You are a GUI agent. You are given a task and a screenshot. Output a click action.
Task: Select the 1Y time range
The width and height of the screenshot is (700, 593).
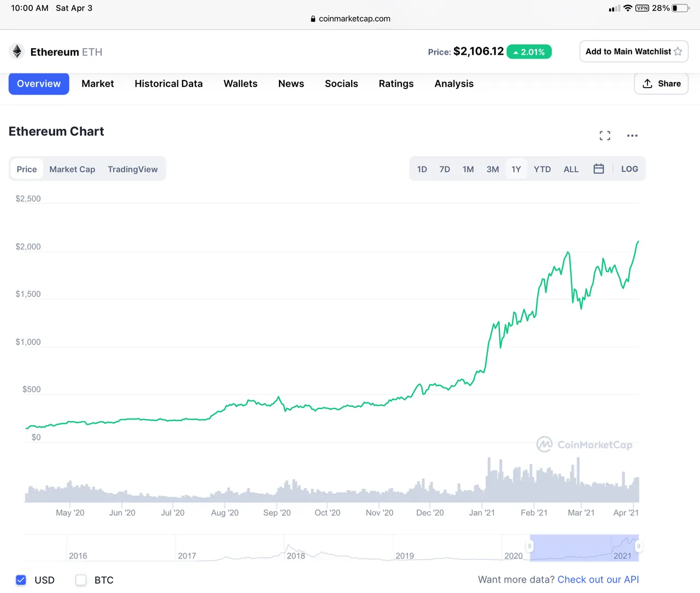[516, 169]
